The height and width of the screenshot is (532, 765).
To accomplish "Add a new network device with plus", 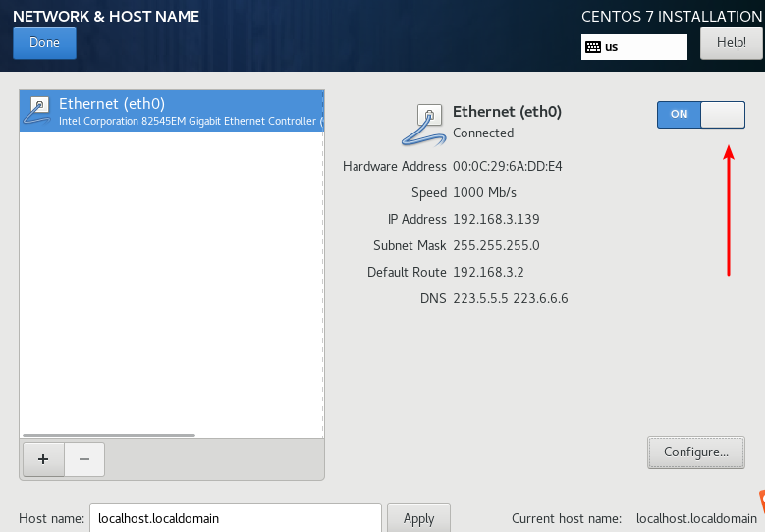I will pyautogui.click(x=43, y=458).
